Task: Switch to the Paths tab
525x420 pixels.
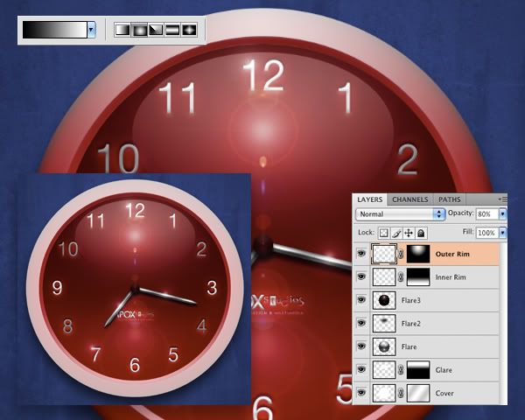Action: pos(449,199)
